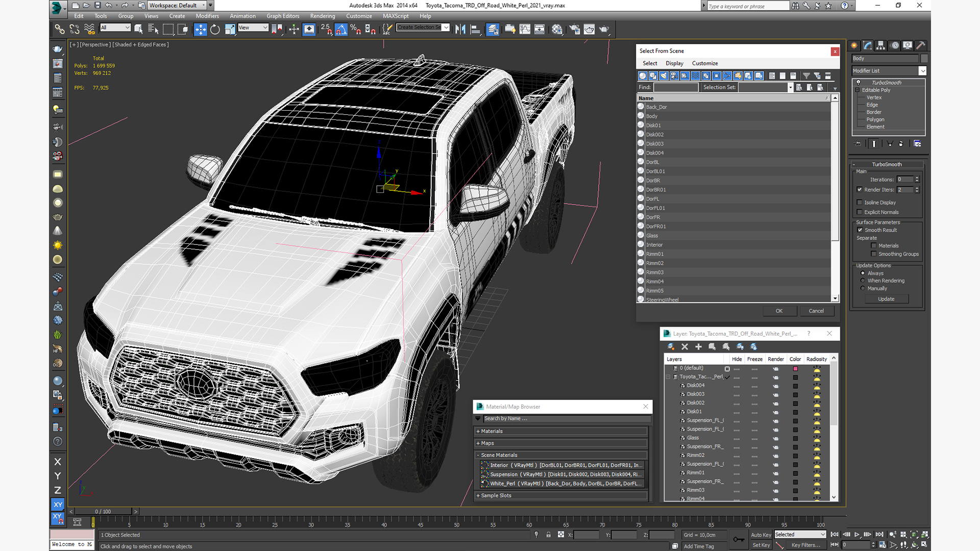Open the selection filter All dropdown
The image size is (980, 551).
115,28
